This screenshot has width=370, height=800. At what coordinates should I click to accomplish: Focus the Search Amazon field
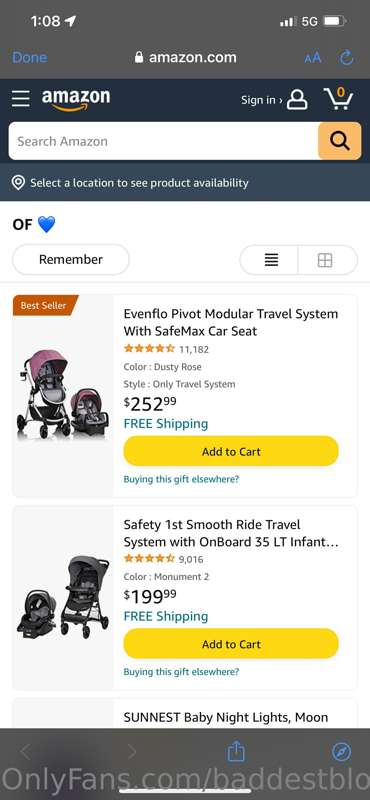pyautogui.click(x=163, y=141)
